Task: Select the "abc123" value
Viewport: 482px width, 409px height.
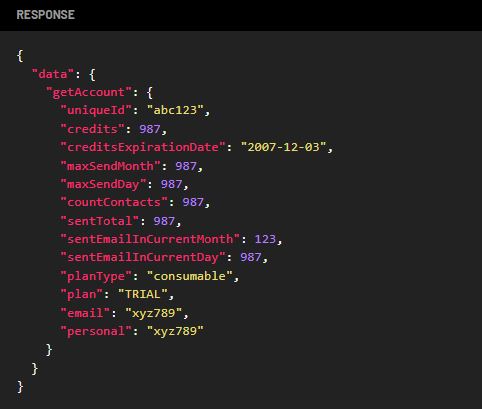Action: [x=175, y=110]
